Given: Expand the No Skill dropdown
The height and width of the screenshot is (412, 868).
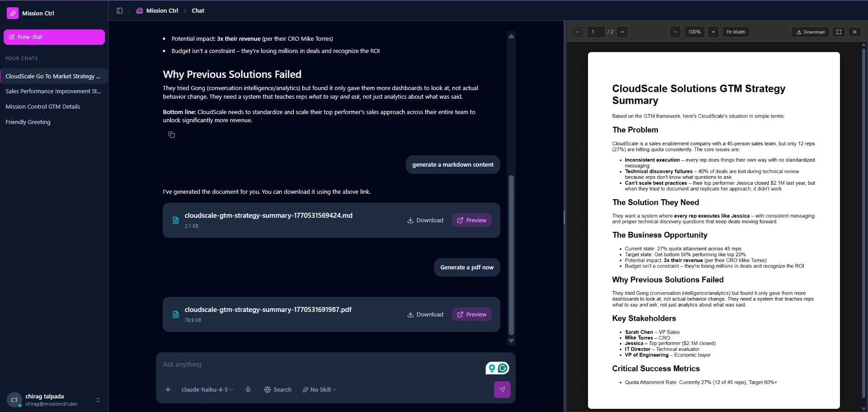Looking at the screenshot, I should tap(320, 389).
